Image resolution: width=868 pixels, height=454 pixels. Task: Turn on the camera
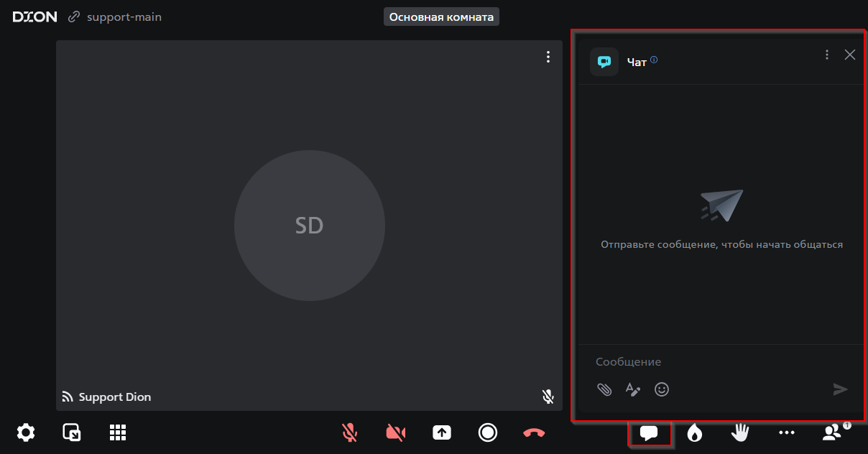(395, 432)
